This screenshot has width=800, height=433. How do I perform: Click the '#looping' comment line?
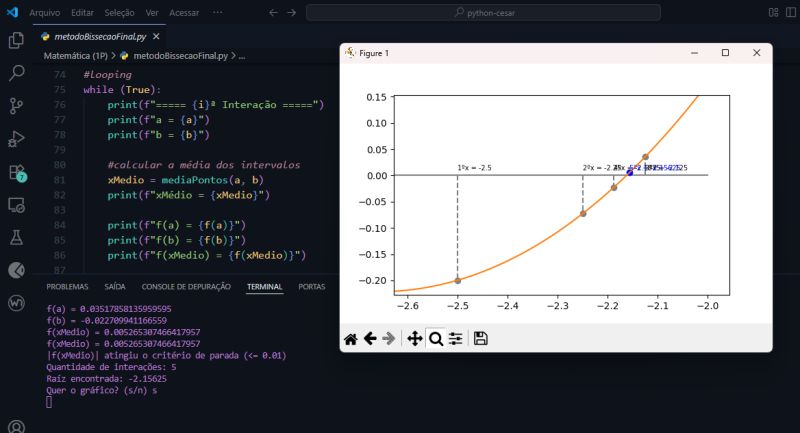click(x=107, y=74)
